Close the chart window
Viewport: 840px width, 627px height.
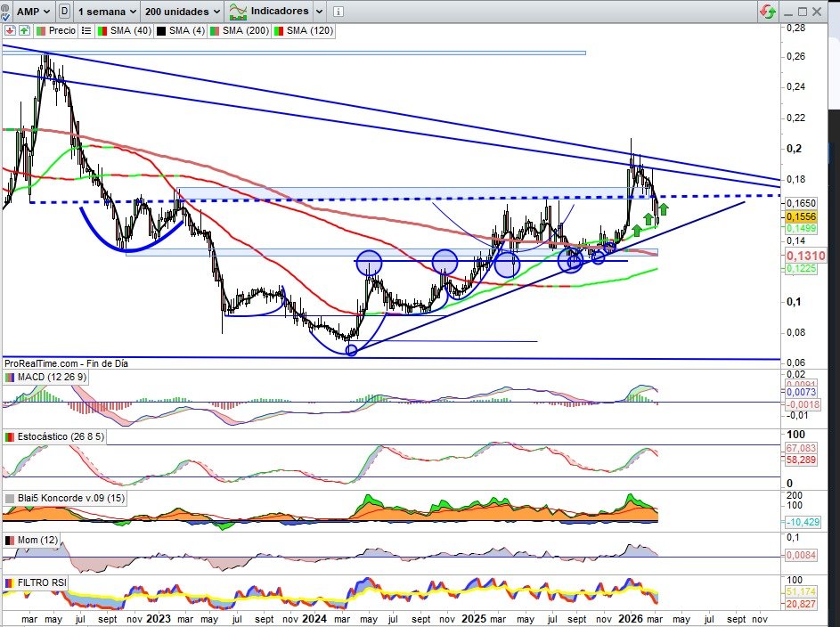coord(817,12)
